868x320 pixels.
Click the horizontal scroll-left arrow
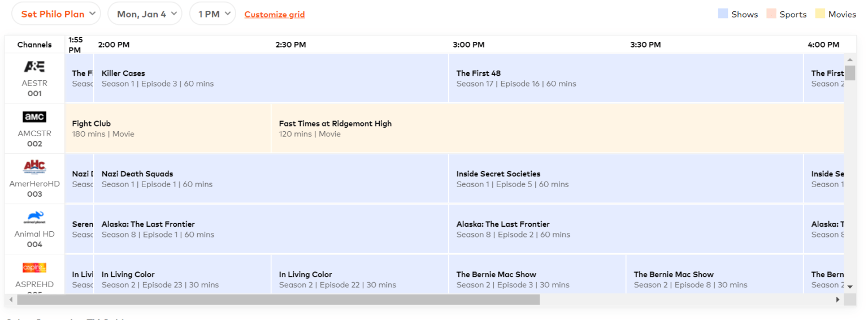tap(11, 300)
